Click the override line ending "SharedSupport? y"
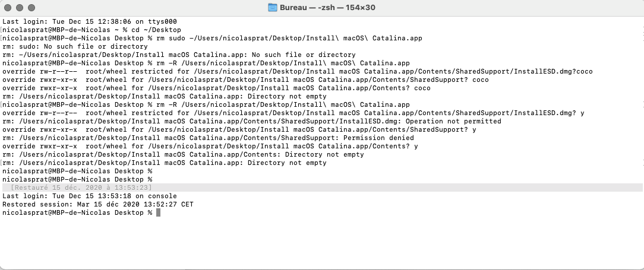The height and width of the screenshot is (270, 644). click(239, 129)
